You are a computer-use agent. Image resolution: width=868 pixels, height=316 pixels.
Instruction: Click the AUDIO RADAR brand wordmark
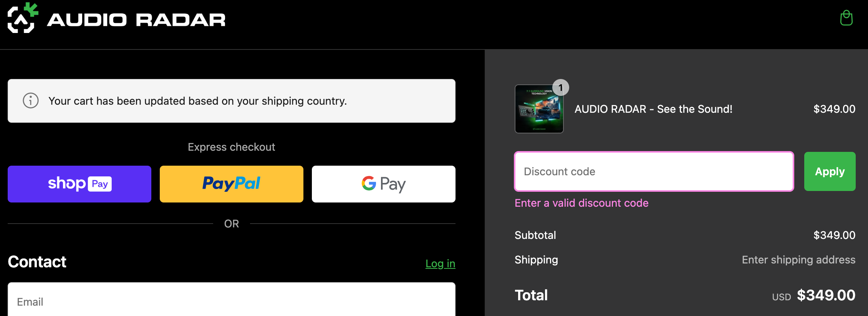pos(136,20)
